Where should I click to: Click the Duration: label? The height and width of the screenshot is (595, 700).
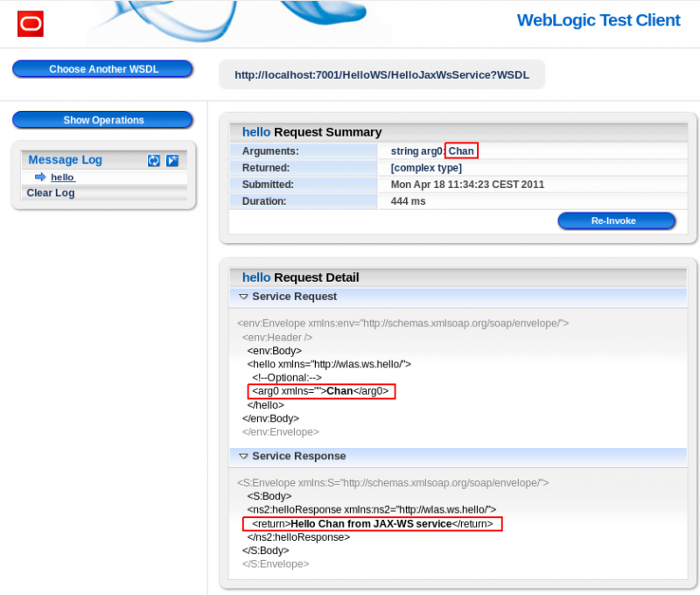click(x=264, y=201)
